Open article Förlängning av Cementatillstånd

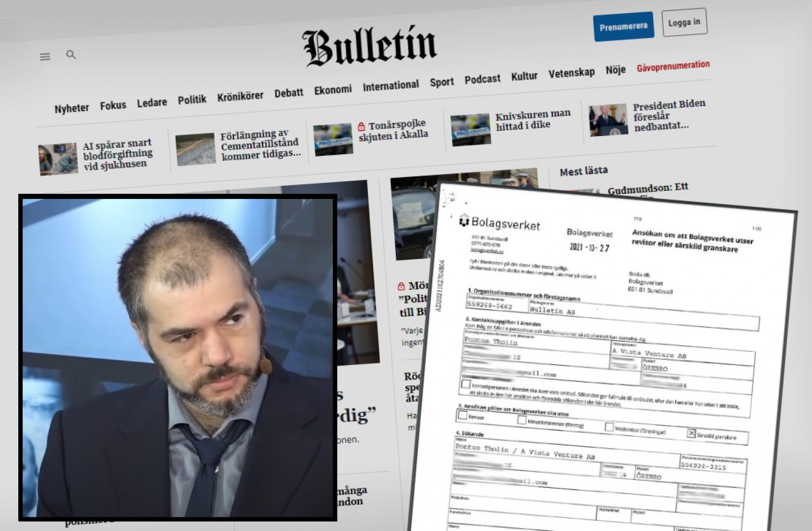pyautogui.click(x=260, y=145)
